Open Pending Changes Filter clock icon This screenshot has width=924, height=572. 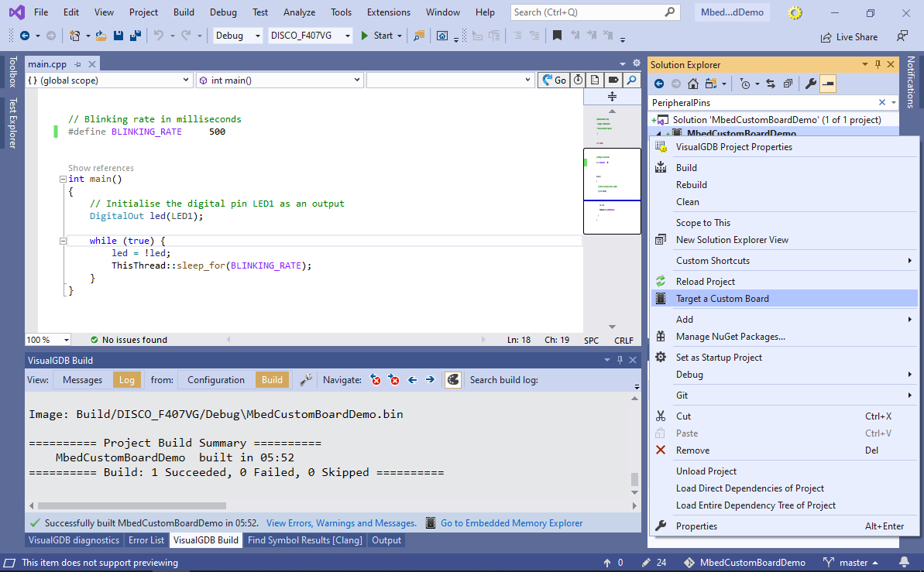(x=745, y=84)
